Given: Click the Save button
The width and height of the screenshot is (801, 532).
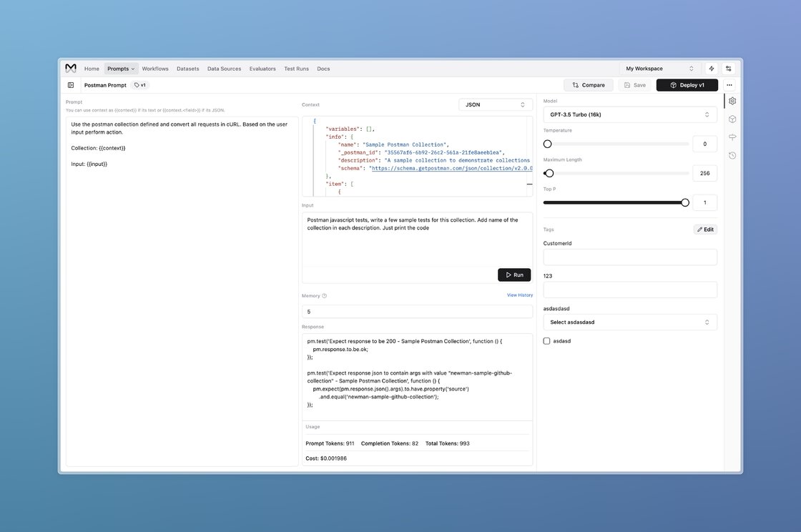Looking at the screenshot, I should pyautogui.click(x=635, y=85).
